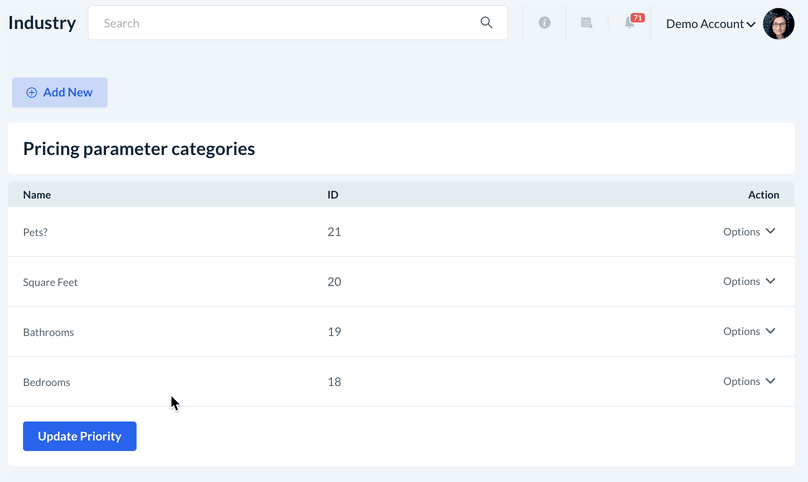The height and width of the screenshot is (482, 808).
Task: Expand Options for the Bedrooms row
Action: coord(749,382)
